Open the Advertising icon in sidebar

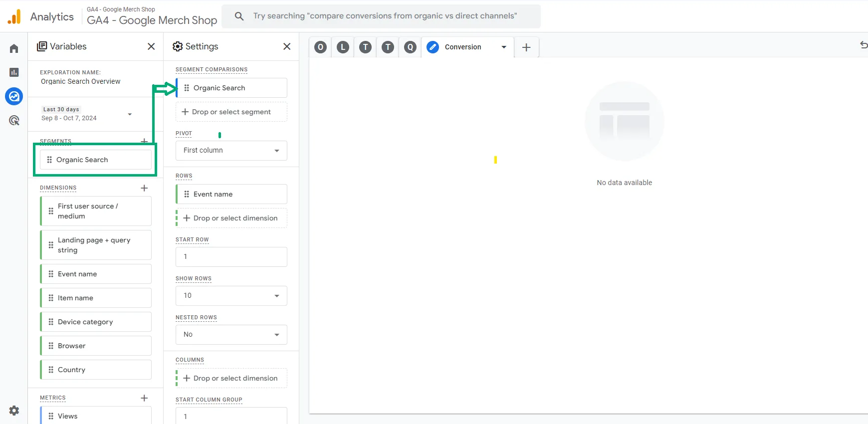tap(14, 120)
